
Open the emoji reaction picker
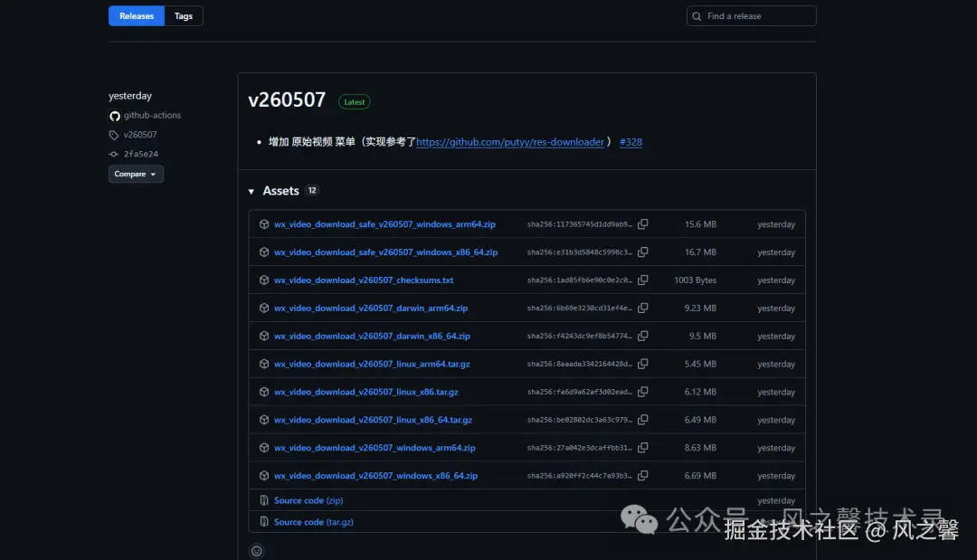point(257,551)
